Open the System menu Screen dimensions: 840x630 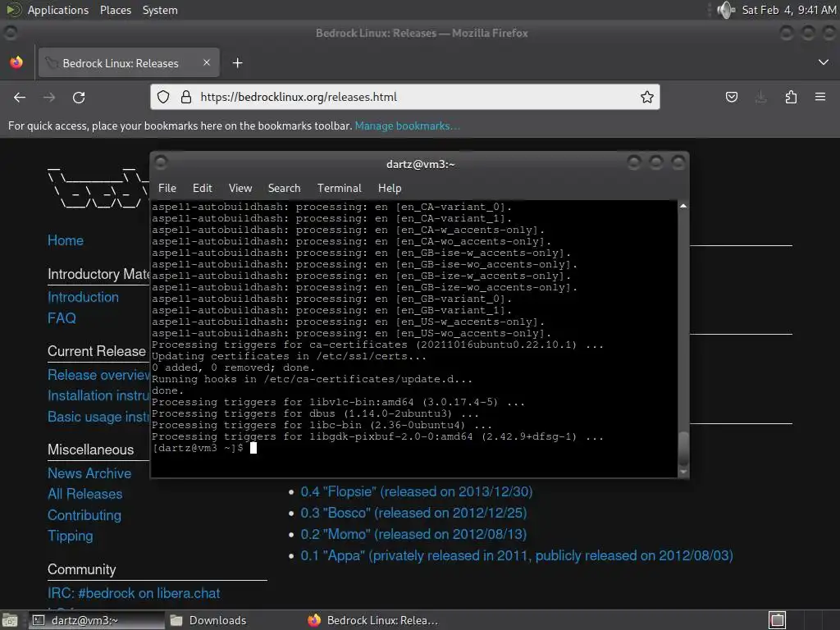pos(160,10)
